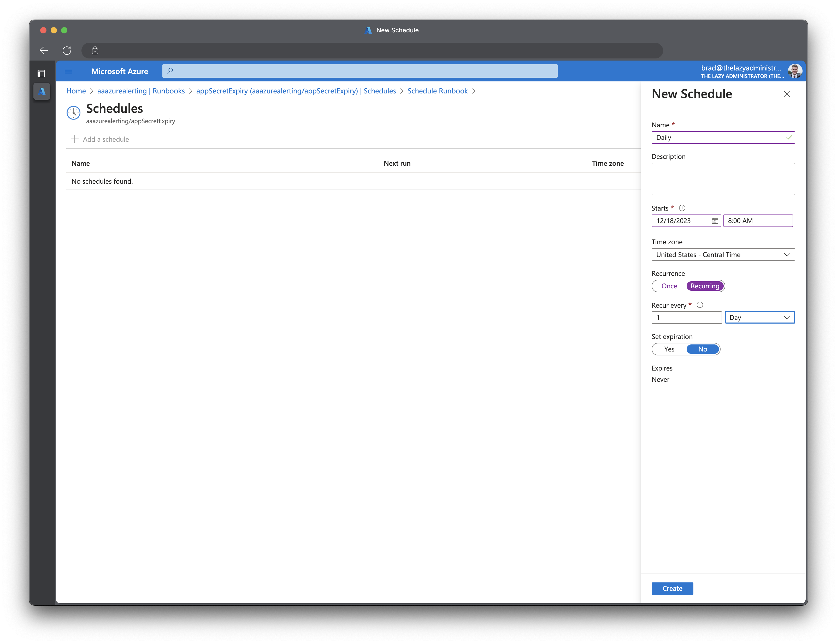Select the Recurring recurrence option
Viewport: 837px width, 644px height.
(705, 286)
